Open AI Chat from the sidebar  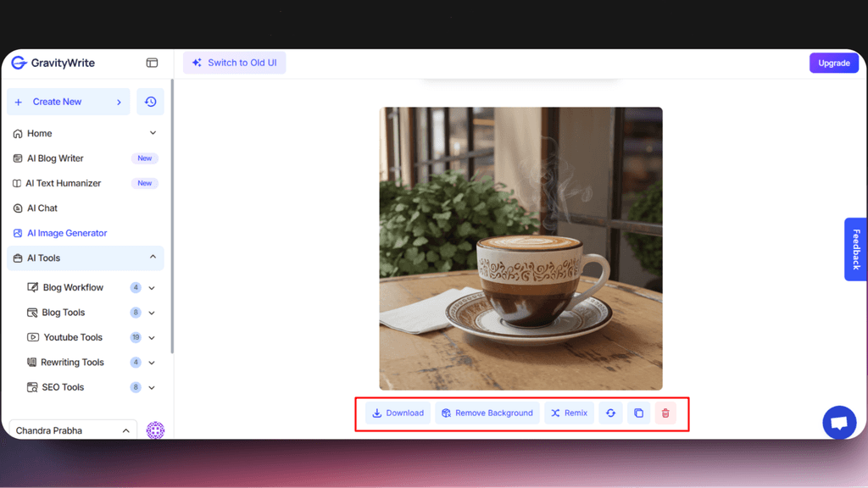(x=41, y=208)
